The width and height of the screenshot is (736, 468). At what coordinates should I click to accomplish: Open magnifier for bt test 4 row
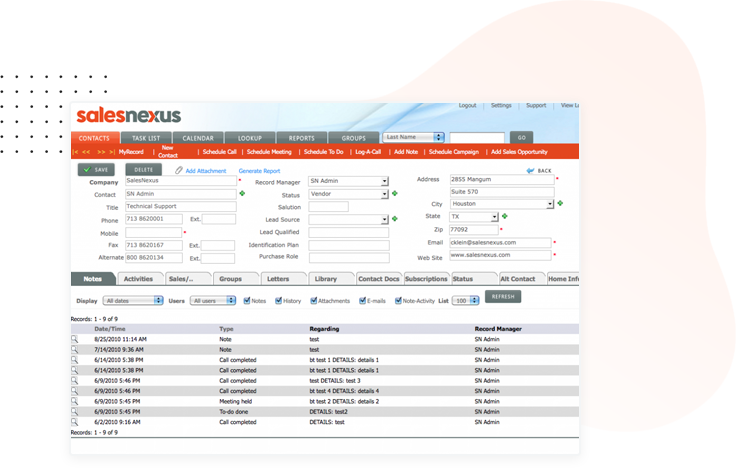(75, 391)
